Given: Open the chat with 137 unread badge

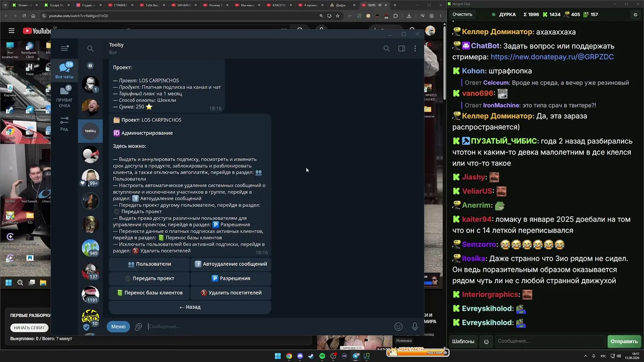Looking at the screenshot, I should (x=91, y=271).
